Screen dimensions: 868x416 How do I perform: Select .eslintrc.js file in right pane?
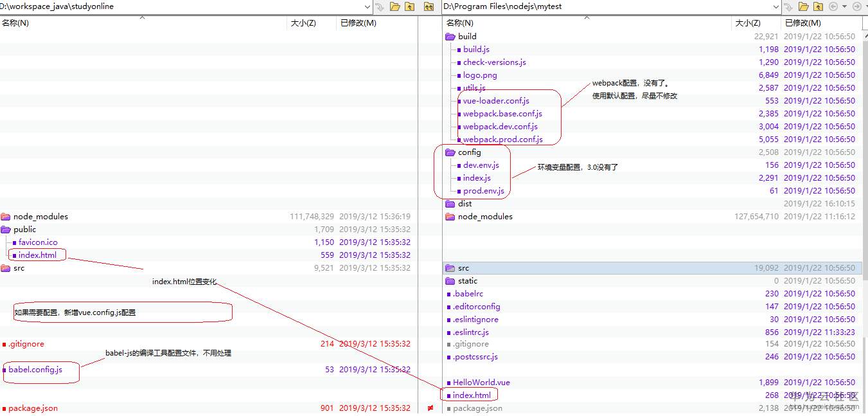(x=471, y=332)
